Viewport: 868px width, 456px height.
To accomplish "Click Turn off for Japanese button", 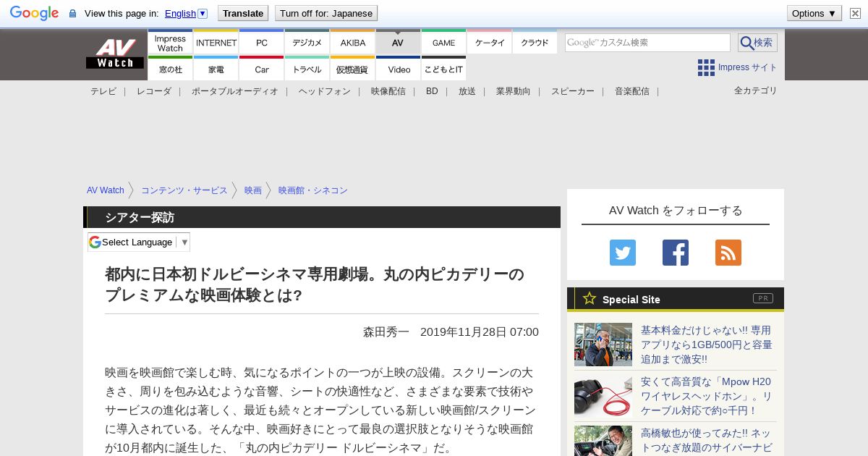I will tap(326, 13).
